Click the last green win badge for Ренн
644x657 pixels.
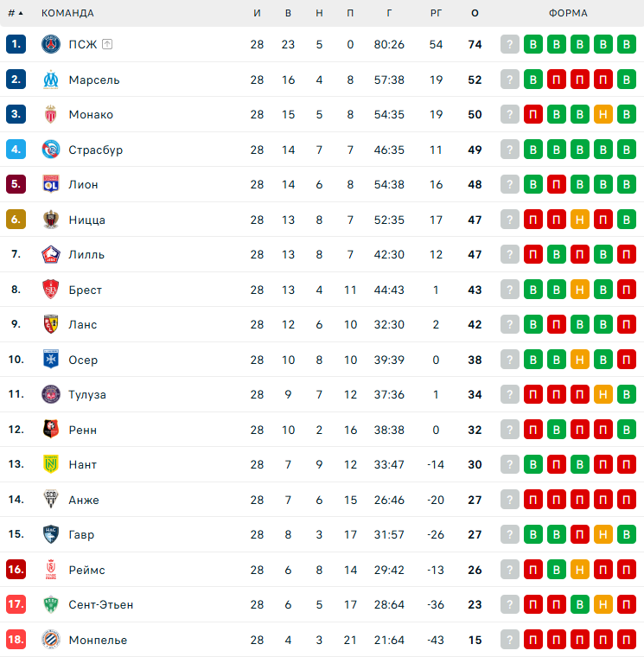coord(627,430)
